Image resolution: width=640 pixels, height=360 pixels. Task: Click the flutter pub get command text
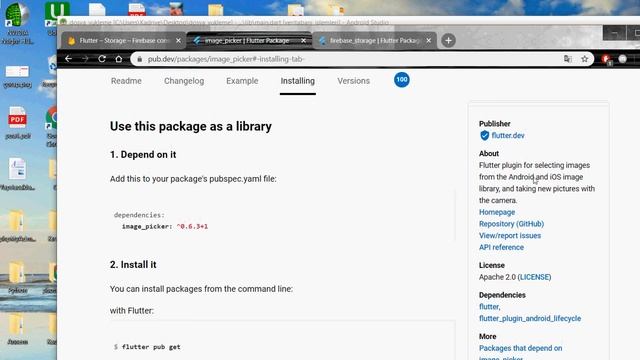(151, 347)
